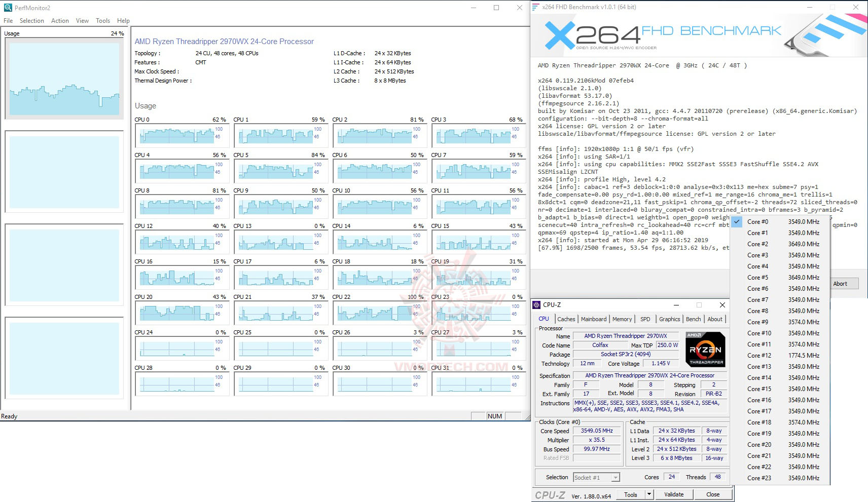Select the Graphics tab in CPU-Z

[670, 319]
